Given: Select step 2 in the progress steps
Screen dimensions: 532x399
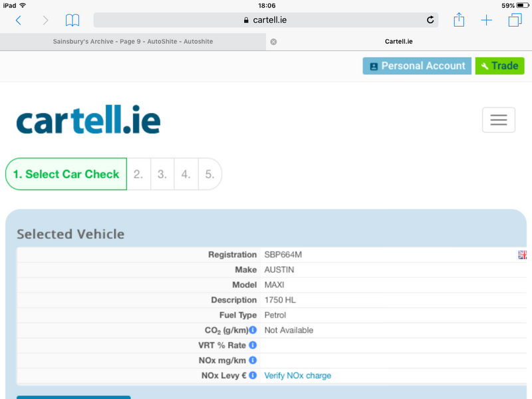Looking at the screenshot, I should pos(138,174).
